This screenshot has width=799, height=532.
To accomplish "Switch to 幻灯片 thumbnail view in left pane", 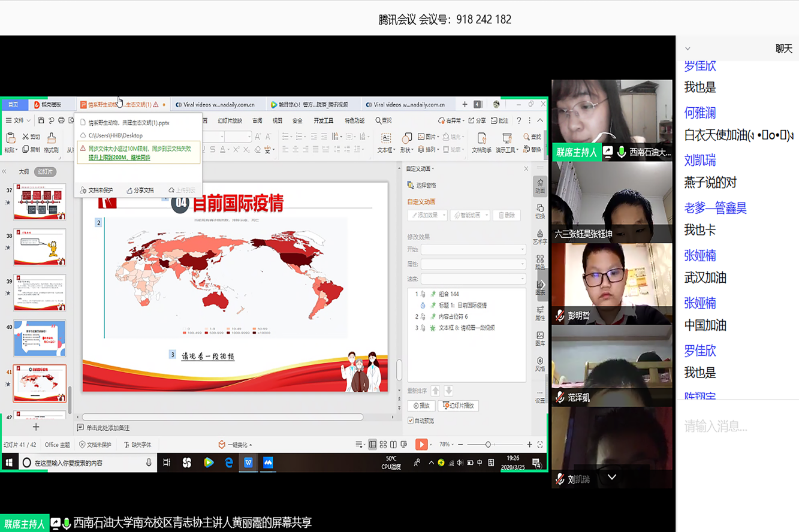I will [x=45, y=172].
